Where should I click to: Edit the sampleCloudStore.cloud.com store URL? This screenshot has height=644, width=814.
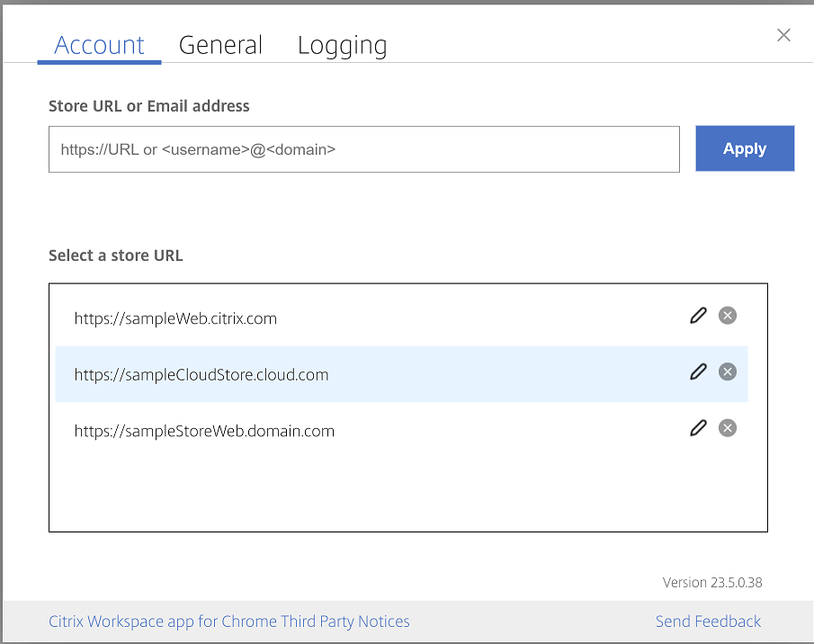coord(698,372)
